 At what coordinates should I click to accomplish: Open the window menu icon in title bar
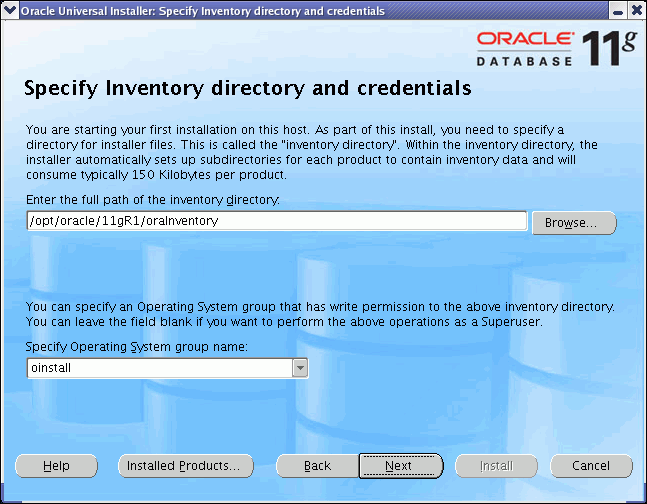pyautogui.click(x=10, y=10)
